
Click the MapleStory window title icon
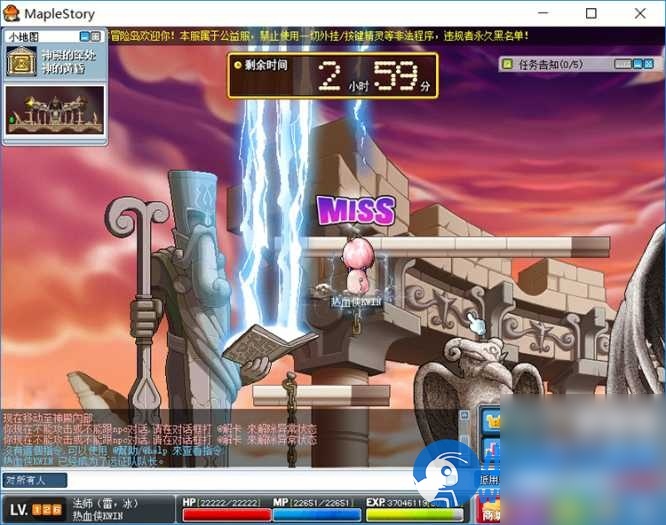point(12,13)
